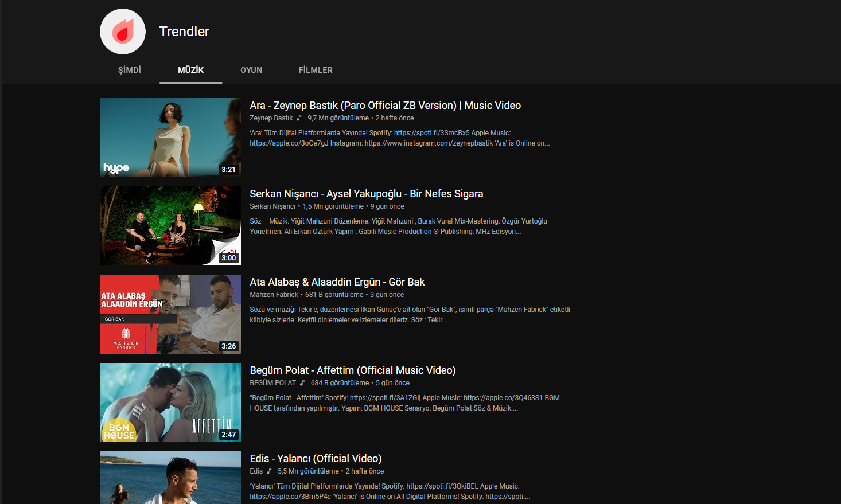Open 'Edis - Yalancı (Official Video)' title

(316, 459)
